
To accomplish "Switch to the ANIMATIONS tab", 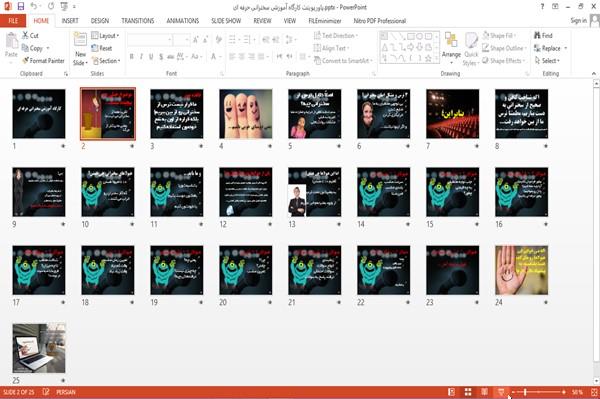I will pos(183,21).
